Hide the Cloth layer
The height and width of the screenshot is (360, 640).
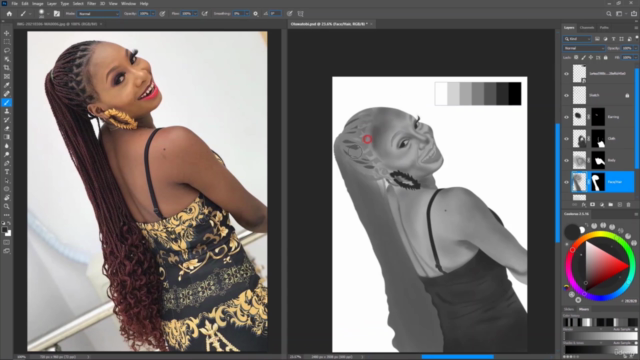click(566, 139)
